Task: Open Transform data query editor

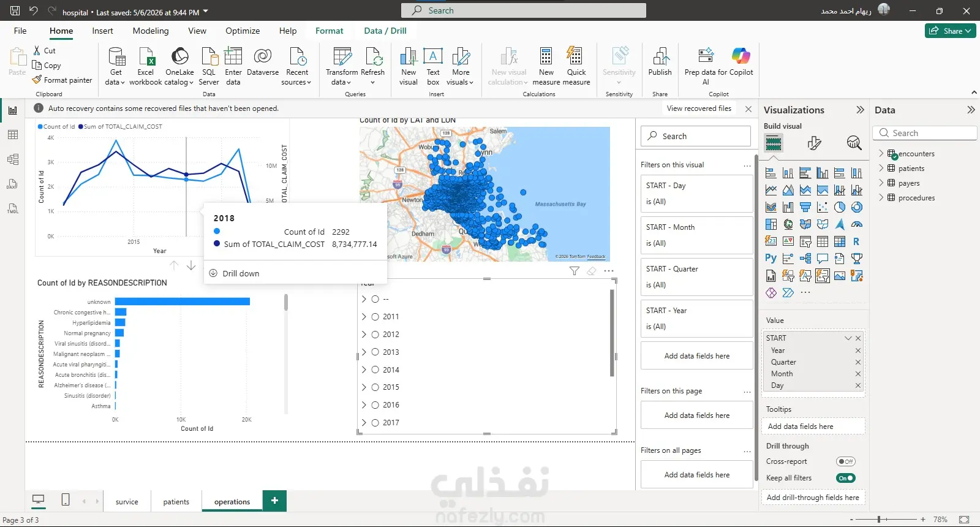Action: point(342,66)
